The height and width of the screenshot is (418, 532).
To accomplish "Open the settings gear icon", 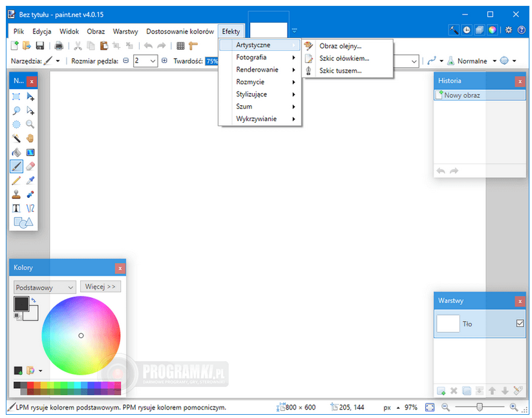I will tap(508, 30).
